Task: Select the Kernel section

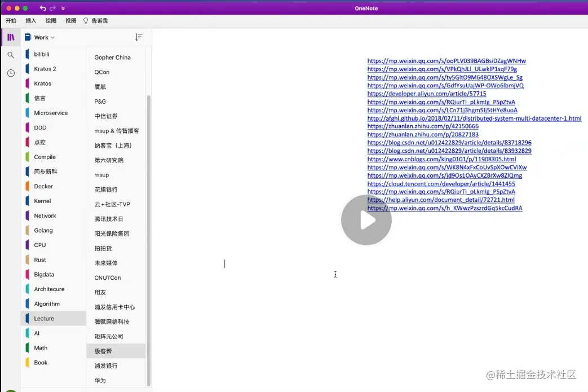Action: tap(53, 201)
